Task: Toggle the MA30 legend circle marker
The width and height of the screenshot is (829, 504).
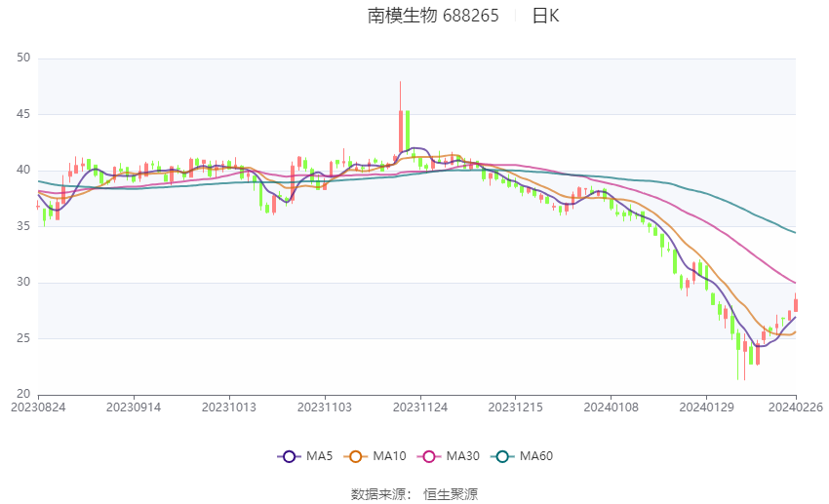Action: (429, 456)
